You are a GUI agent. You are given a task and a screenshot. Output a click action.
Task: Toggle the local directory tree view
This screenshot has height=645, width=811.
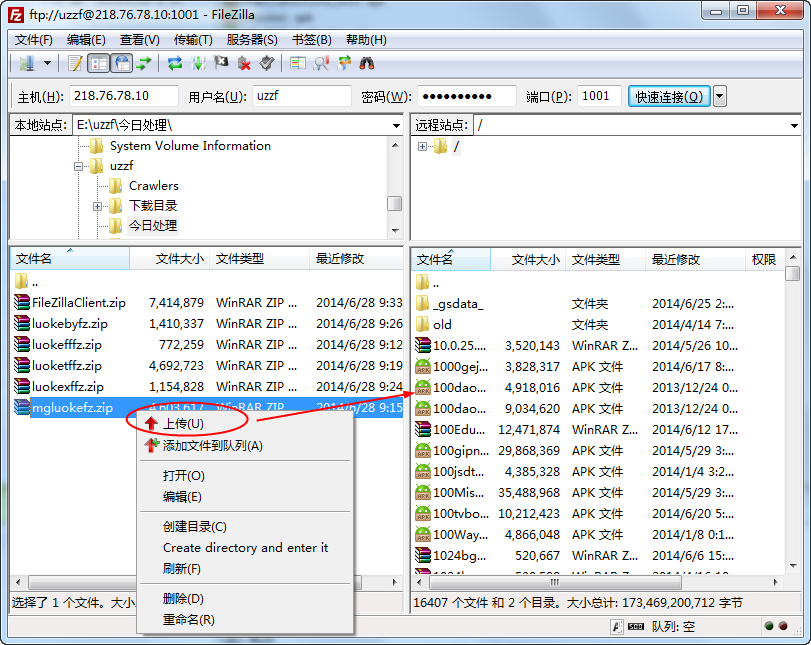[x=98, y=63]
